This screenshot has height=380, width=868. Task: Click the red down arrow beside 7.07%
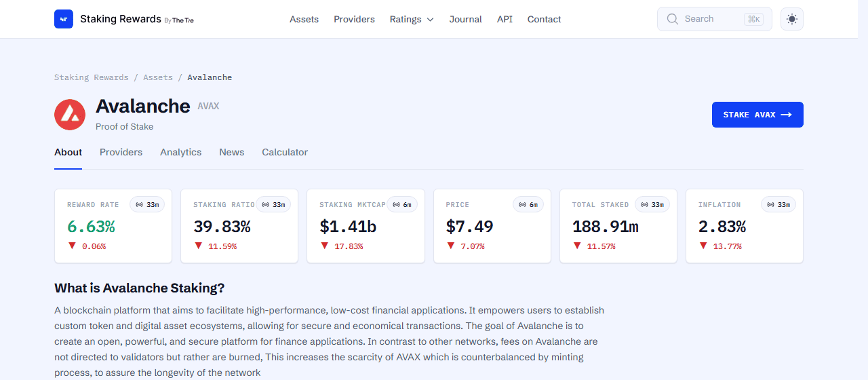point(450,246)
